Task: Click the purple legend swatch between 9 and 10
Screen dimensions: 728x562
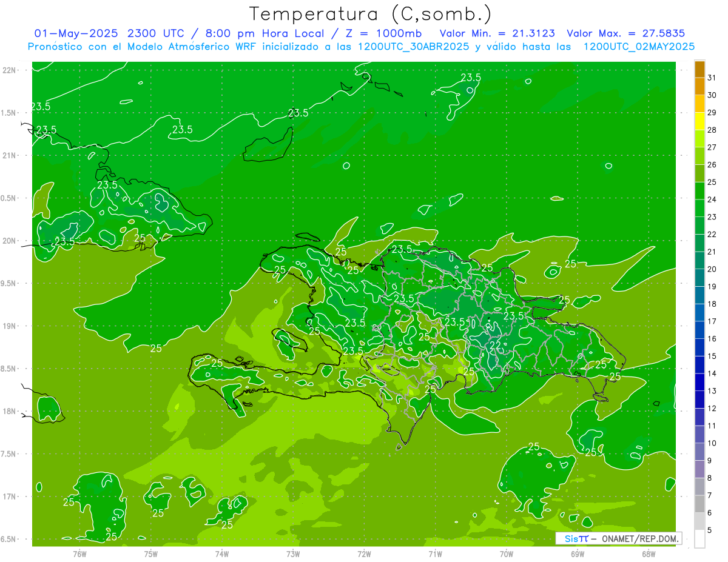Action: coord(699,452)
